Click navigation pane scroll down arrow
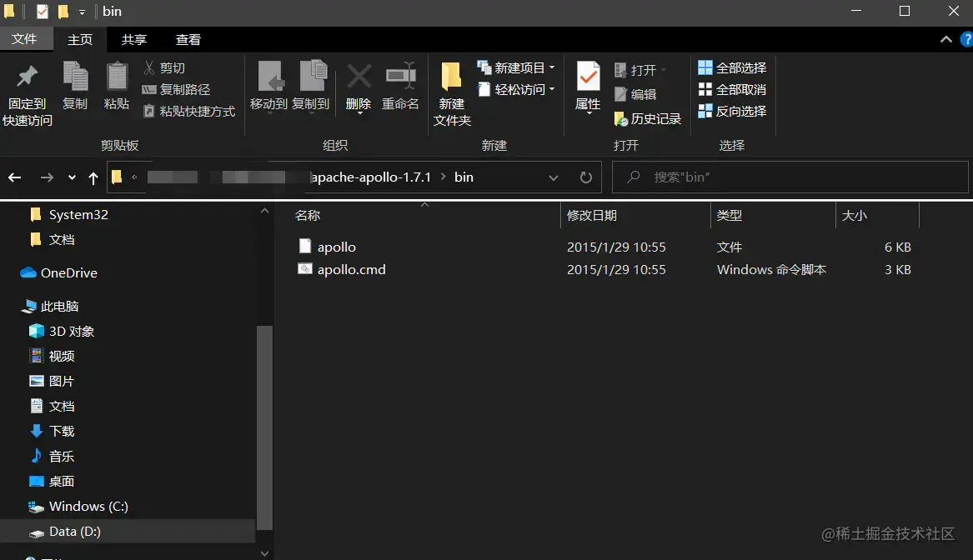Viewport: 973px width, 560px height. [264, 553]
